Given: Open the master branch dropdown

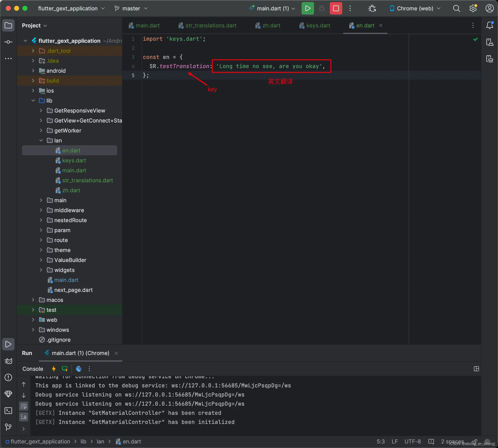Looking at the screenshot, I should point(131,8).
